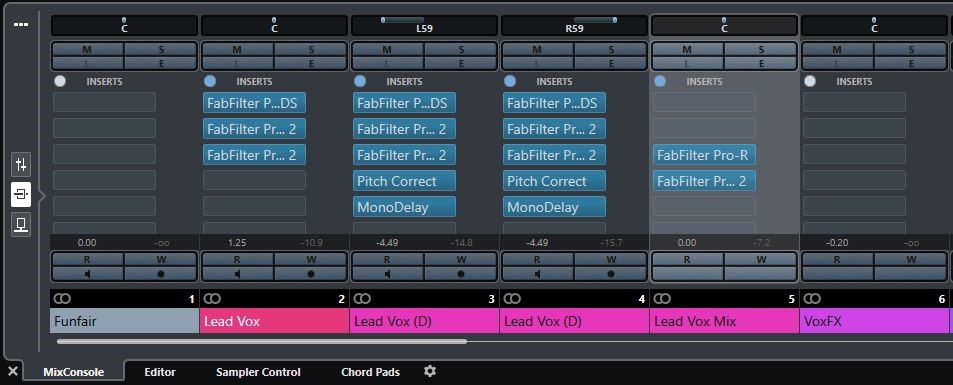953x385 pixels.
Task: Open the second empty insert slot on Funfair
Action: point(105,128)
